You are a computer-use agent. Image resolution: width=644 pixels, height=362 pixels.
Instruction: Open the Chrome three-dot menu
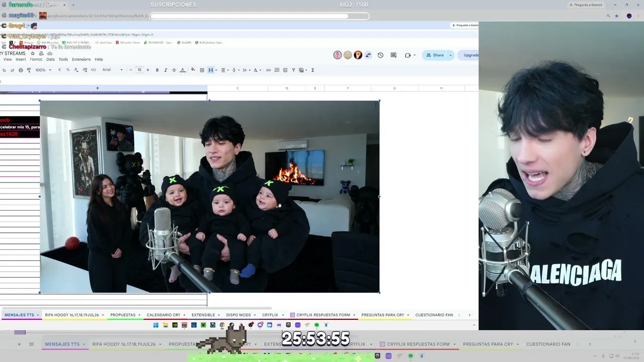(x=637, y=16)
